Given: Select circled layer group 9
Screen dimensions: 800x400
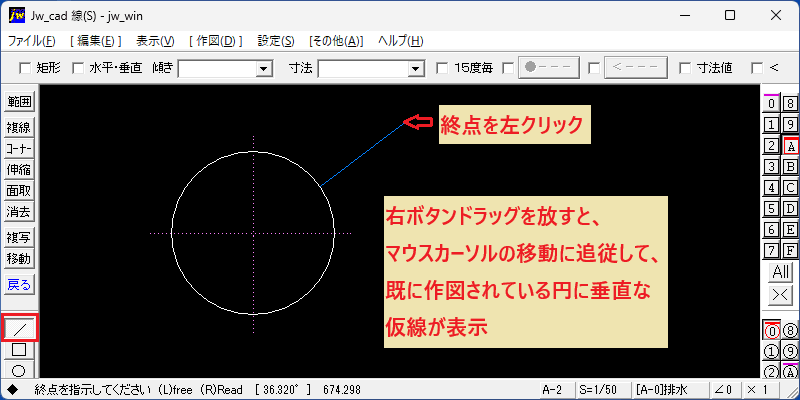Looking at the screenshot, I should pyautogui.click(x=790, y=352).
